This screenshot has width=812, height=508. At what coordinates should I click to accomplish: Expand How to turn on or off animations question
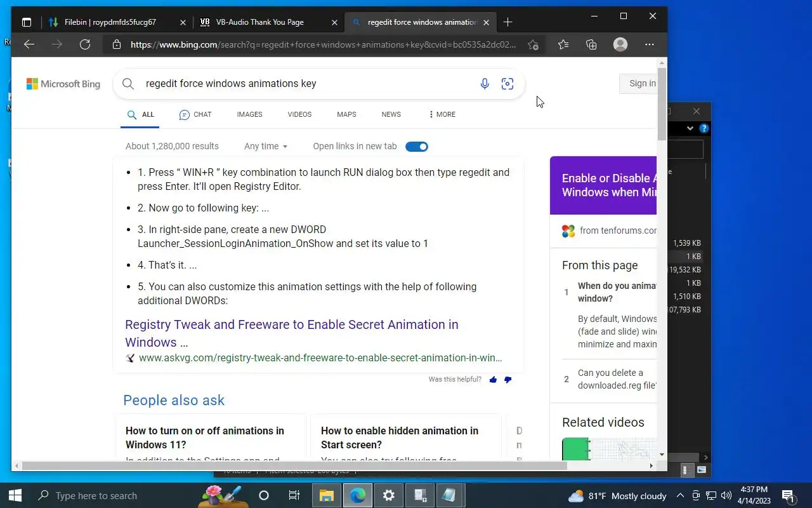tap(211, 438)
